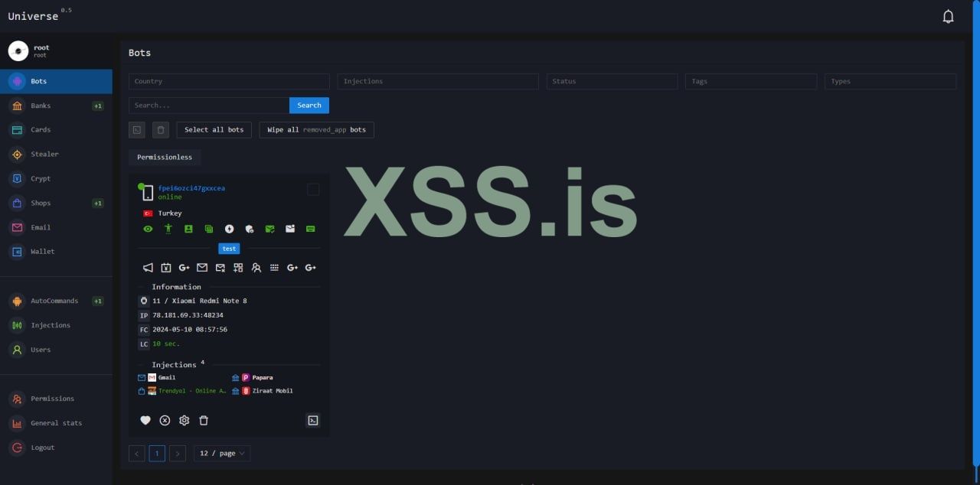Viewport: 980px width, 485px height.
Task: Click the Ziraat Mobil injection entry
Action: click(263, 391)
